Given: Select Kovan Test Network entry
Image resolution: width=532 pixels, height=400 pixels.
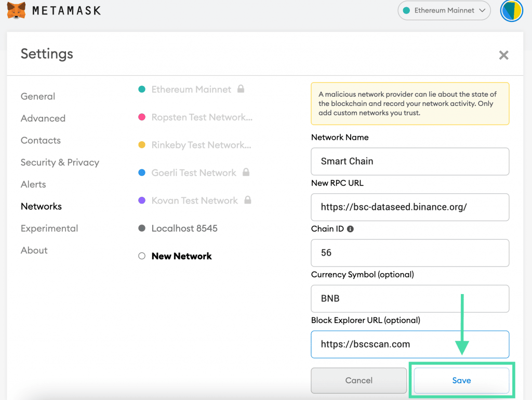Looking at the screenshot, I should pyautogui.click(x=194, y=201).
